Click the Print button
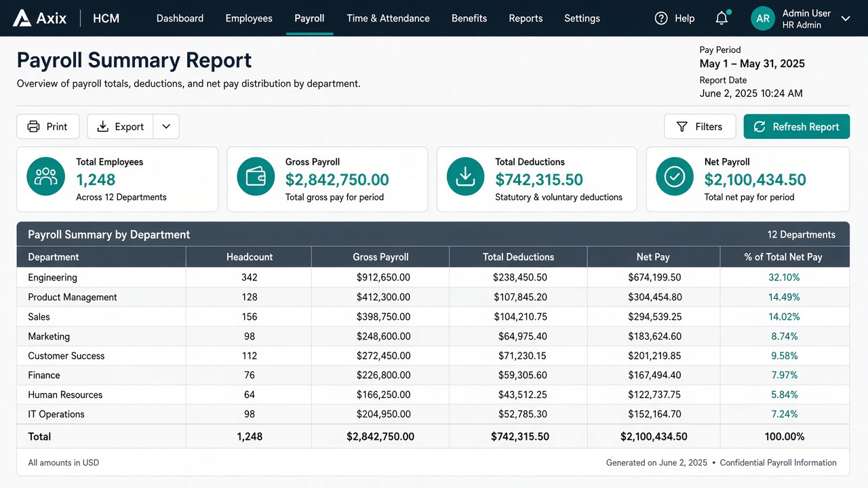 47,127
